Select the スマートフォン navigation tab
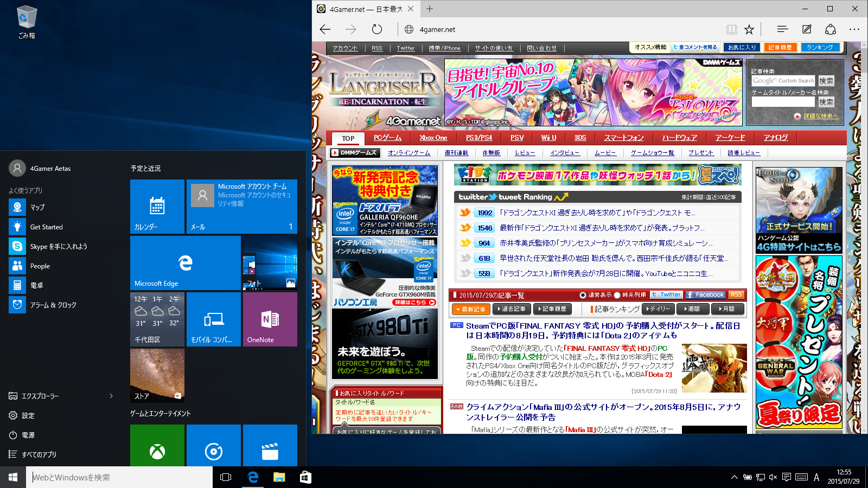The height and width of the screenshot is (488, 868). point(624,138)
